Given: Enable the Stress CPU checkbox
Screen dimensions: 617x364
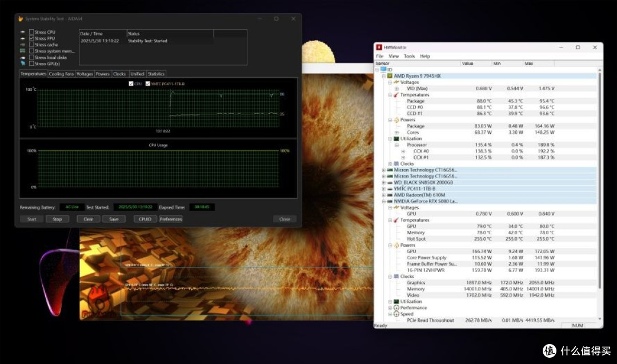Looking at the screenshot, I should 31,32.
